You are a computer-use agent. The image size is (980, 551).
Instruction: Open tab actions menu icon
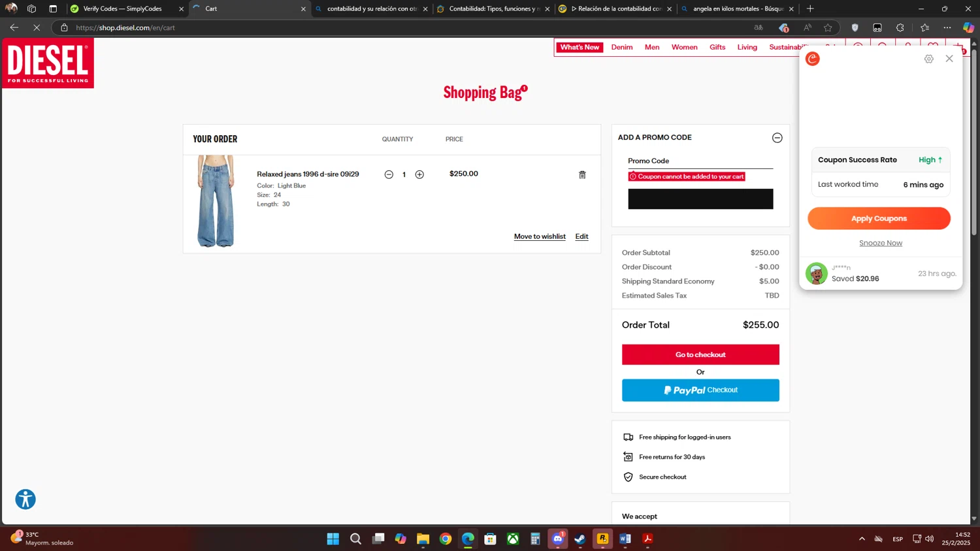click(53, 8)
